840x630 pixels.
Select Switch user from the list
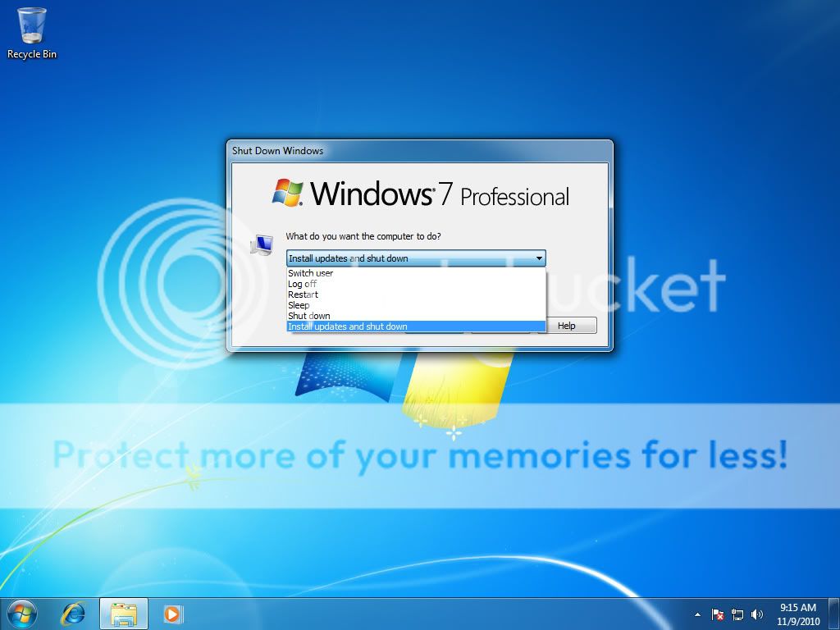(416, 273)
